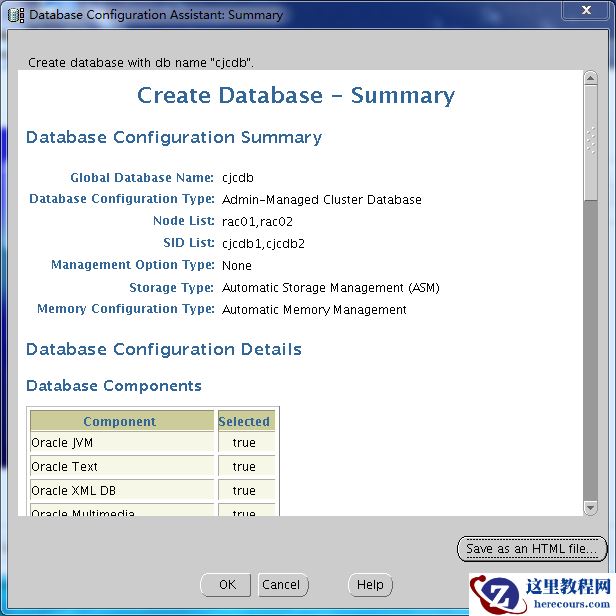The height and width of the screenshot is (616, 616).
Task: Click the Automatic Memory Management value
Action: pyautogui.click(x=314, y=310)
